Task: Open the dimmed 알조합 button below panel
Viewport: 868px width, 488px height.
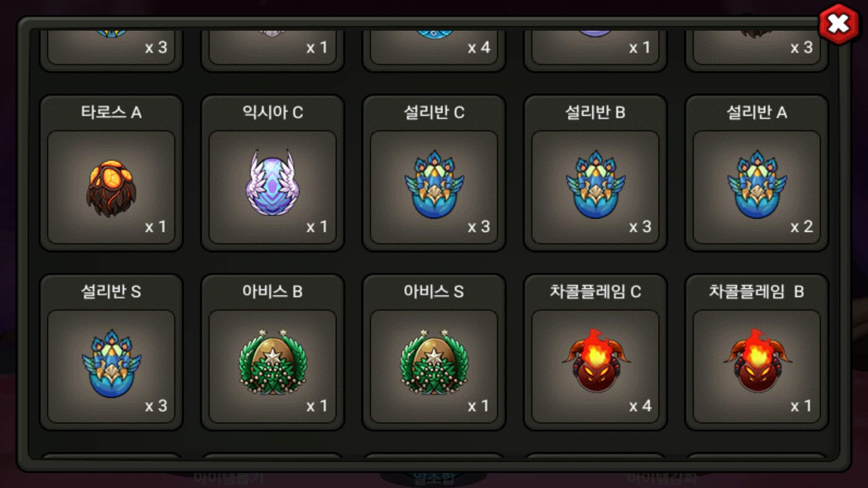Action: click(434, 479)
